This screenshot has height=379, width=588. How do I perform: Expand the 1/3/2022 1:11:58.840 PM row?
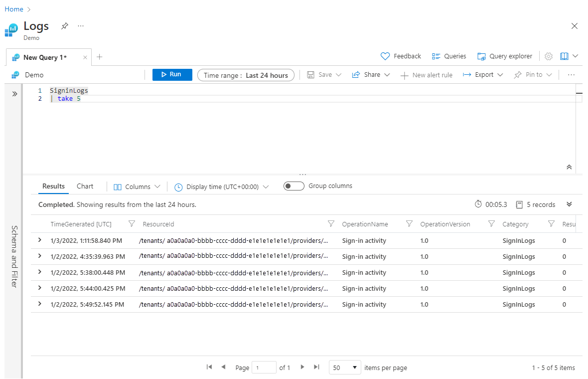(x=40, y=240)
